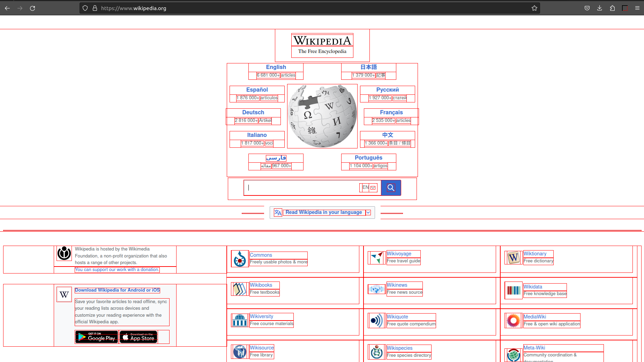The height and width of the screenshot is (362, 644).
Task: Open the Wikidata text link
Action: (x=533, y=287)
